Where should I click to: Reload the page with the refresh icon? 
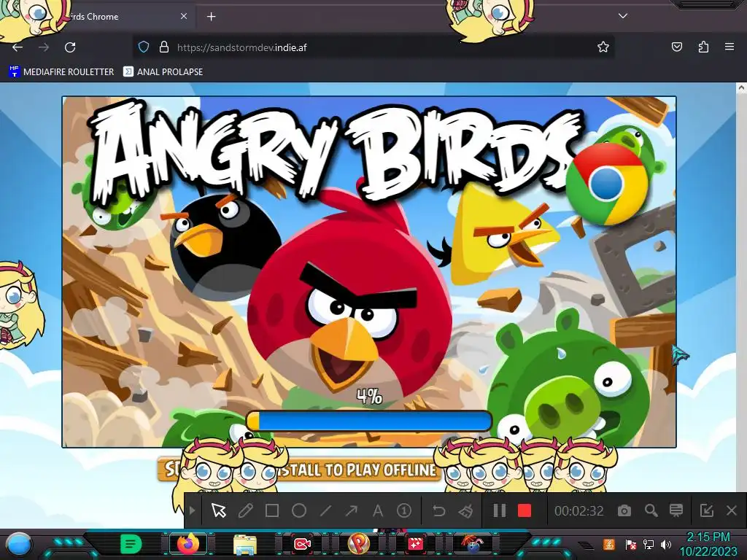pyautogui.click(x=70, y=47)
